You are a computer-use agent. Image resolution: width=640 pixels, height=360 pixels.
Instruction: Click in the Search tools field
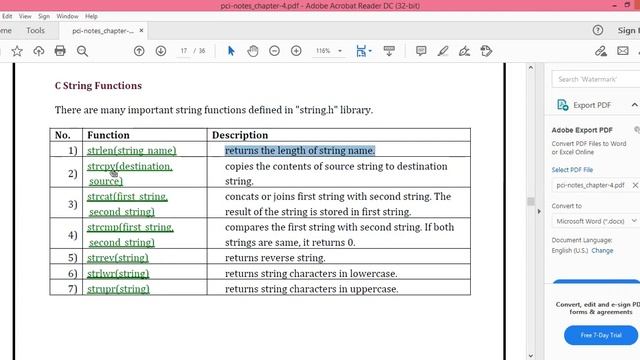point(596,79)
